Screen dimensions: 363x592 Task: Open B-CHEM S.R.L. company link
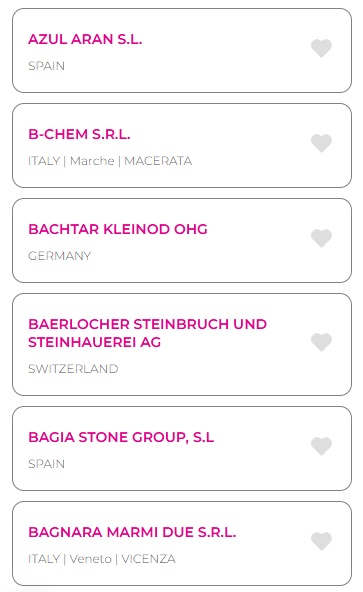[79, 134]
